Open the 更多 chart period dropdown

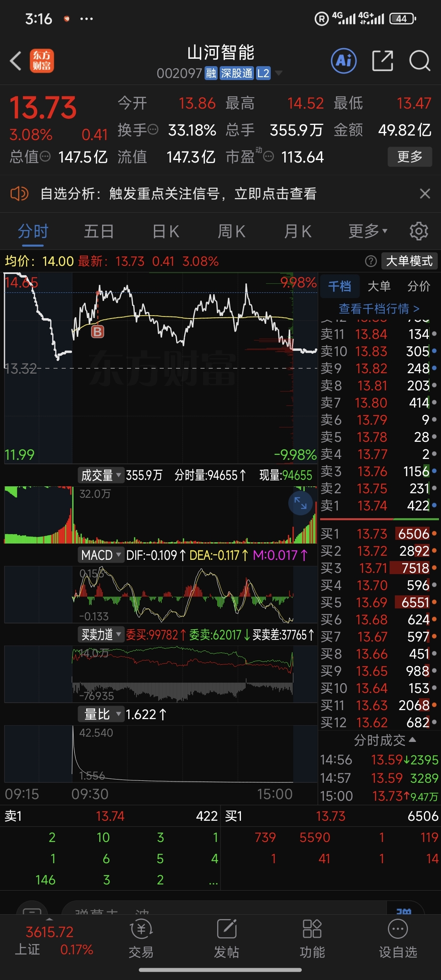(x=368, y=232)
